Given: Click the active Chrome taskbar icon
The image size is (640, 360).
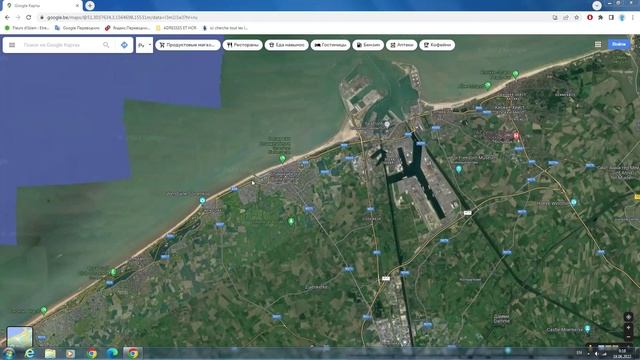Looking at the screenshot, I should tap(132, 353).
